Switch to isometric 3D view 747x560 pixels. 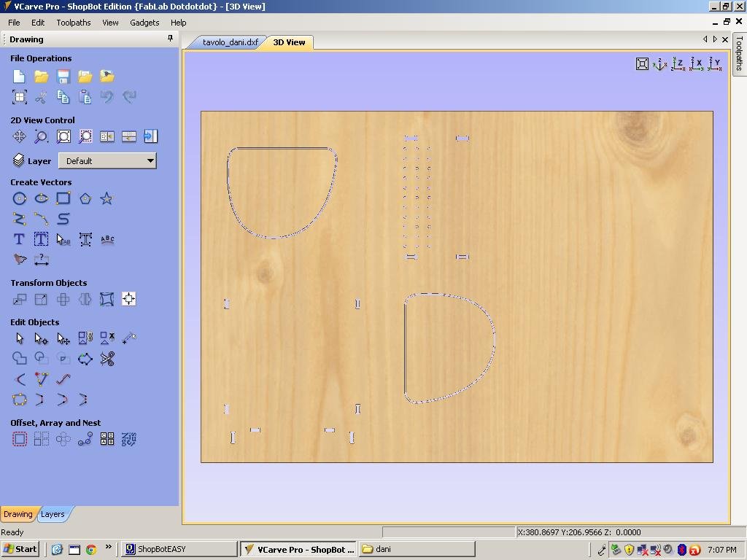(x=659, y=64)
